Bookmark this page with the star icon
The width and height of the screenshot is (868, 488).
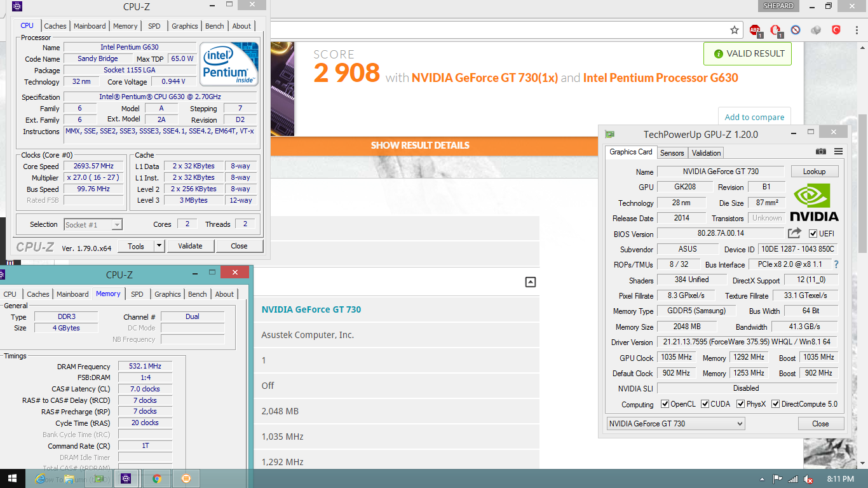735,30
